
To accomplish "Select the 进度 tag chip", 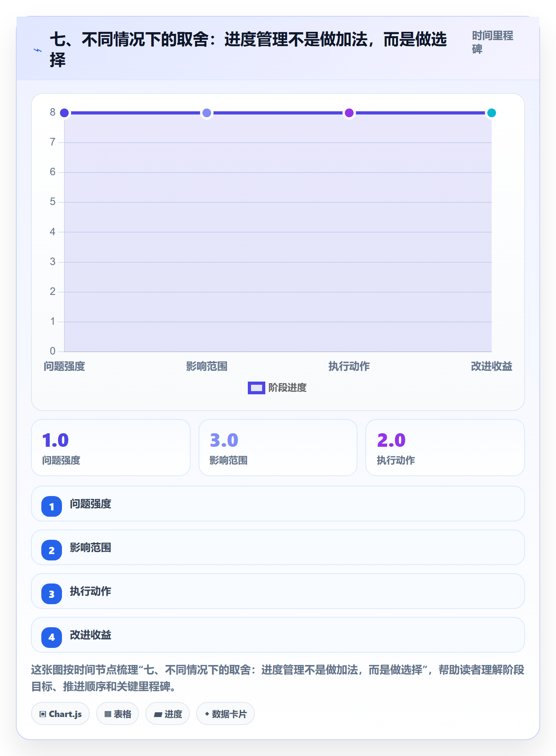I will point(168,714).
